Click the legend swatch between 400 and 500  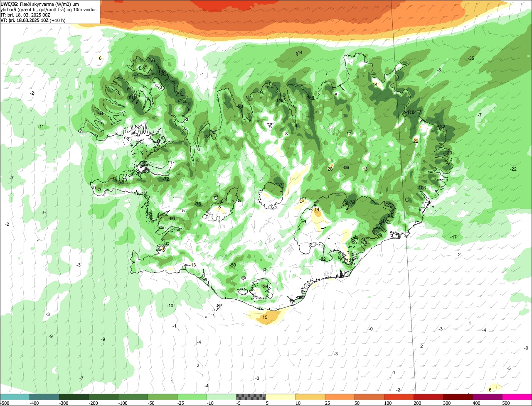point(487,397)
